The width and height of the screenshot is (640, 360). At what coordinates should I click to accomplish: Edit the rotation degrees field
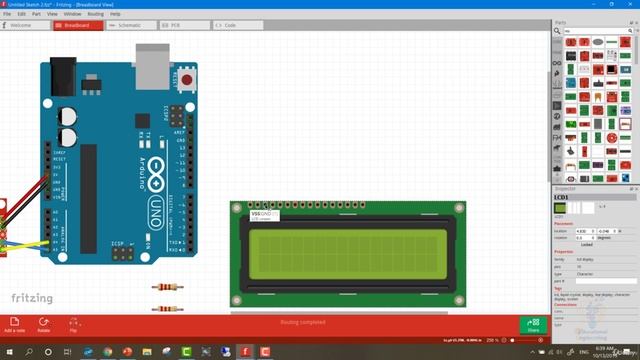586,238
